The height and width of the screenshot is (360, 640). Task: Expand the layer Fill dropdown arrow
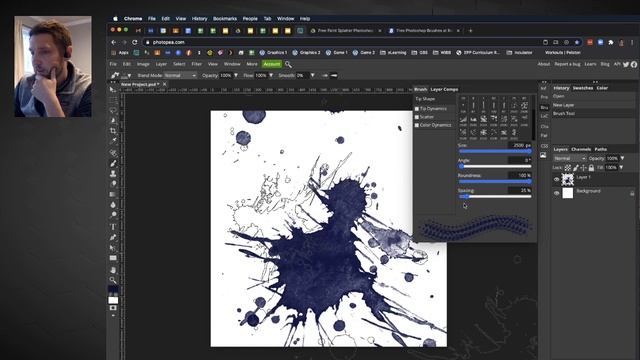[x=621, y=168]
